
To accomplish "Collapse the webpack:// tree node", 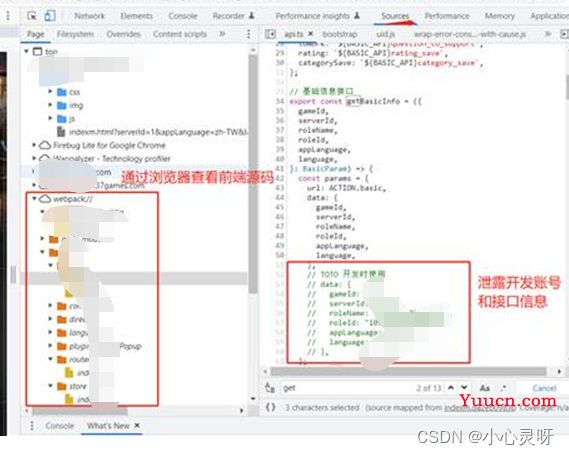I will (x=34, y=198).
